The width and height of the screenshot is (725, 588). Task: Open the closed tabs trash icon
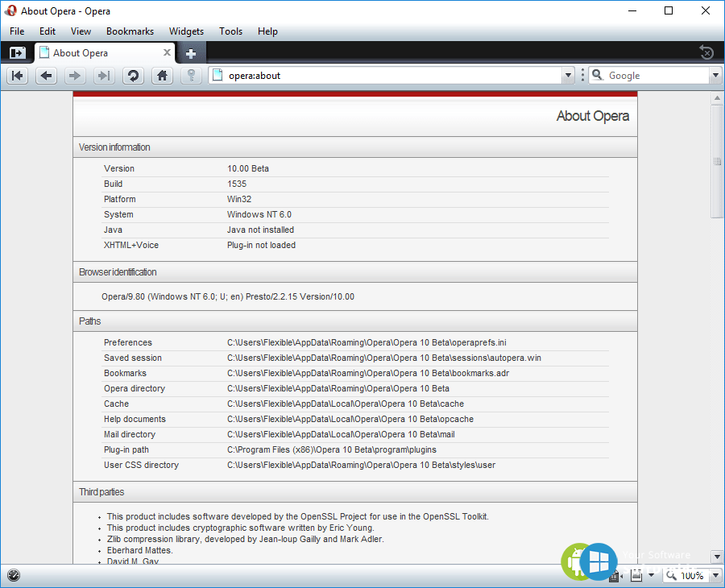pos(706,52)
